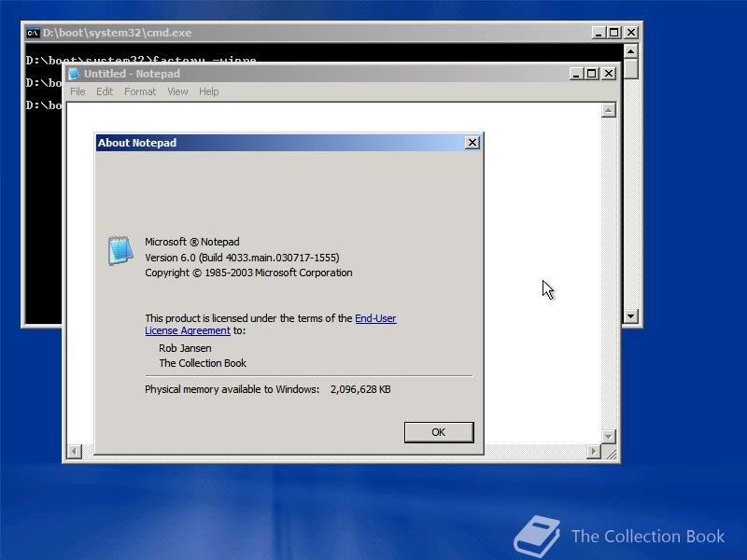747x560 pixels.
Task: Click Notepad vertical scrollbar up arrow
Action: 609,110
